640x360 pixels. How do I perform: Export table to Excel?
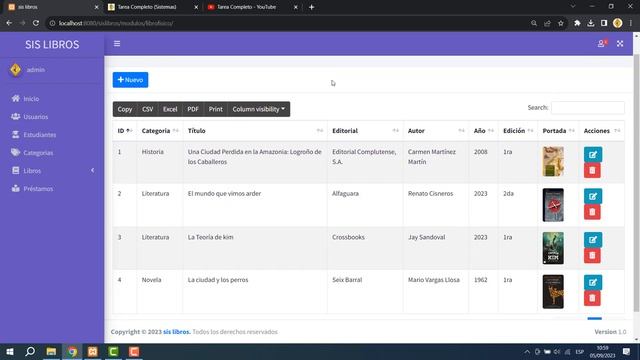click(170, 109)
